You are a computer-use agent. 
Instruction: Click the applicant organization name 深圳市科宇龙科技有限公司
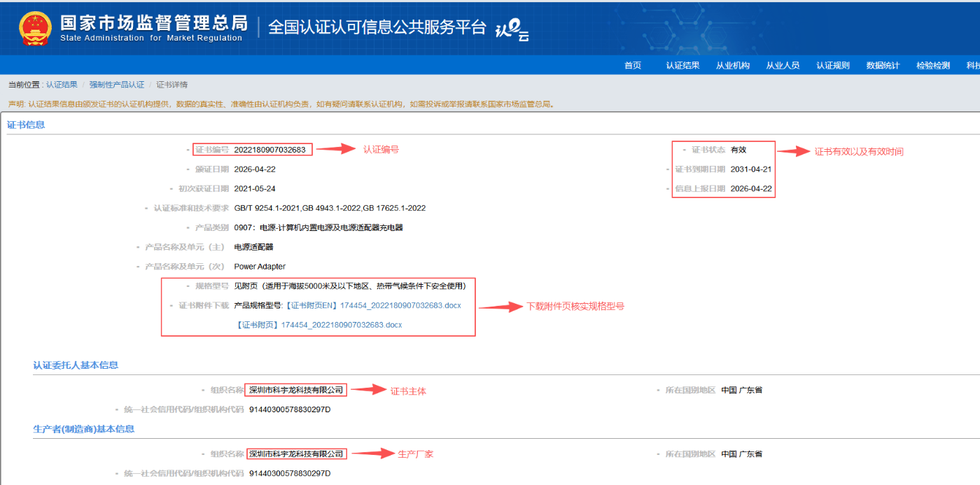tap(297, 390)
